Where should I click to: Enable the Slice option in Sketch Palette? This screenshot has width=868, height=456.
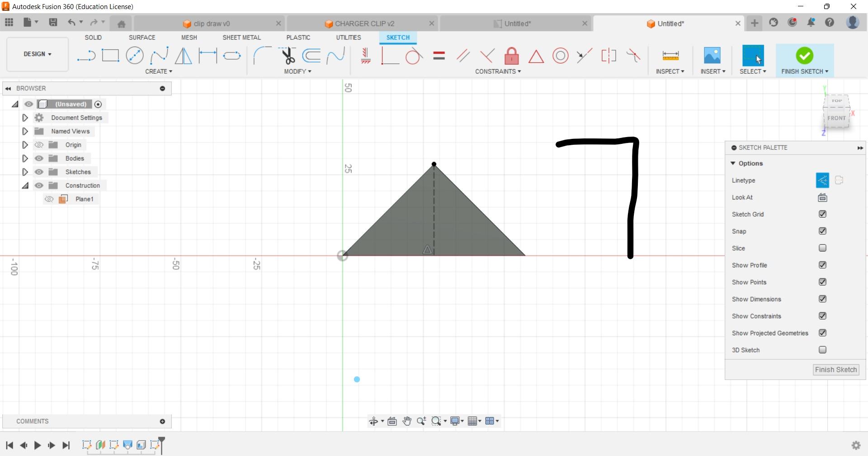(x=823, y=248)
